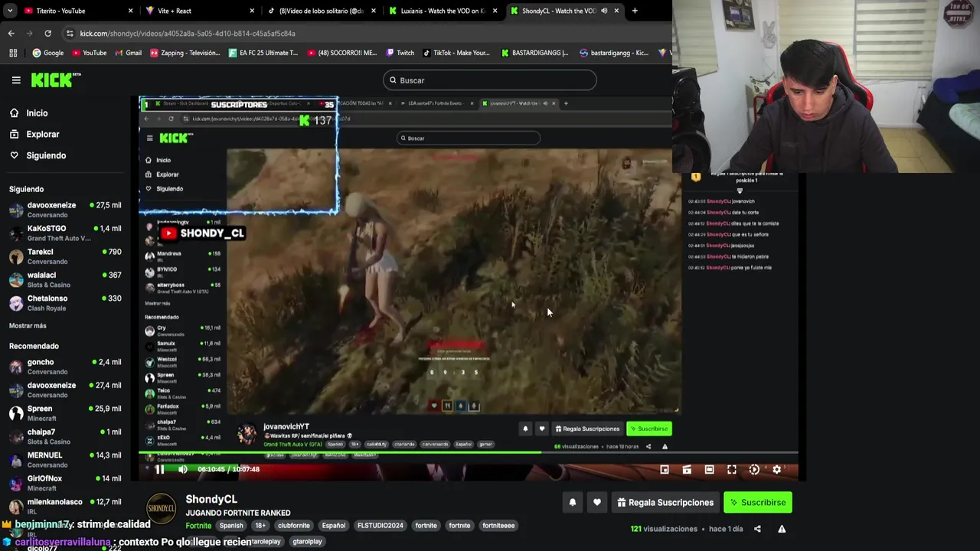Seek on the green video progress bar

click(x=469, y=452)
